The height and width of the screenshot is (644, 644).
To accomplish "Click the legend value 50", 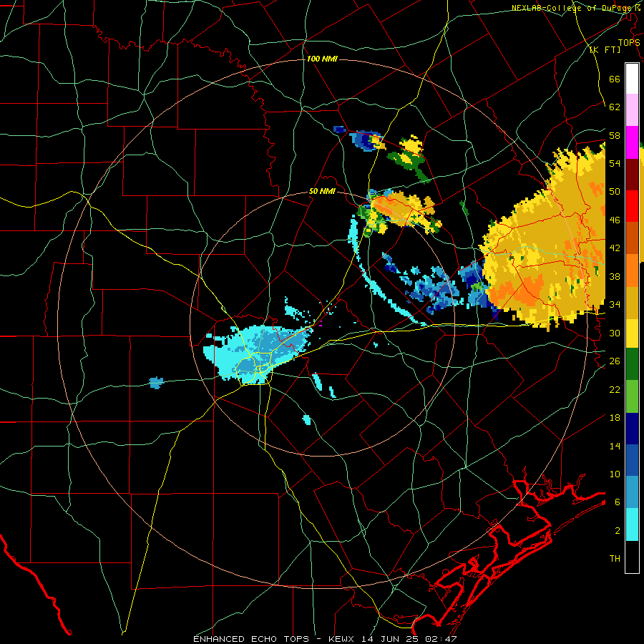I will click(x=615, y=192).
